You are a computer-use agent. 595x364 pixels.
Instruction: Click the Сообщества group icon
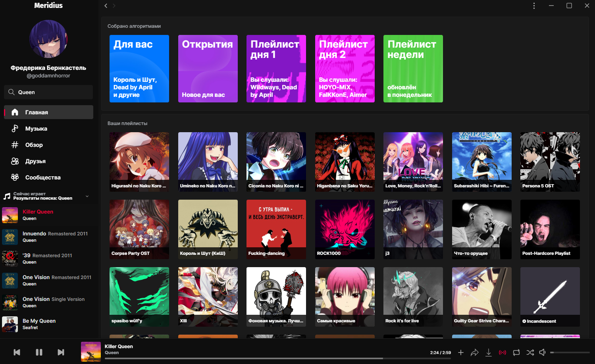tap(15, 177)
